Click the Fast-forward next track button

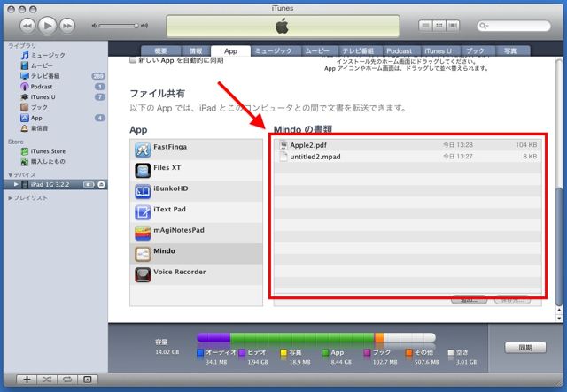point(67,26)
